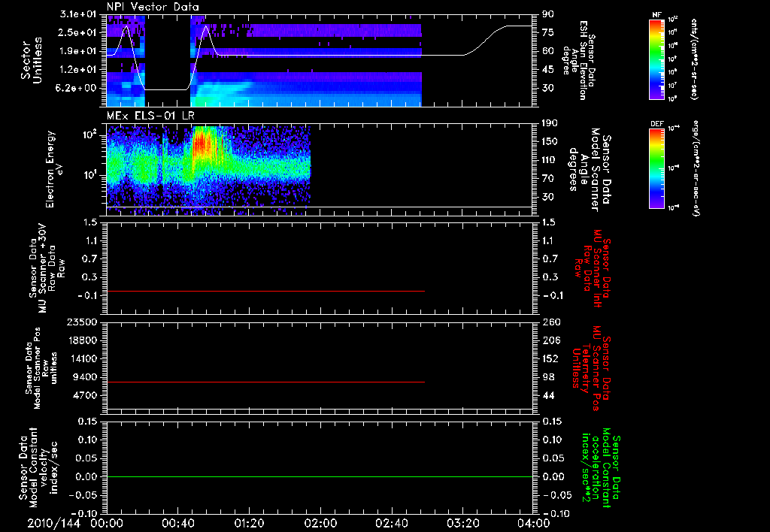Image resolution: width=770 pixels, height=532 pixels.
Task: Click the DEF energy flux color bar
Action: pos(656,168)
